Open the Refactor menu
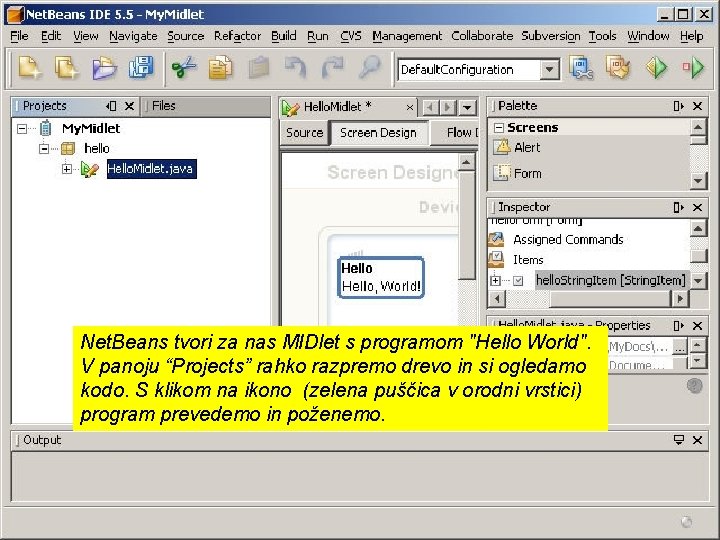This screenshot has width=720, height=540. 237,36
